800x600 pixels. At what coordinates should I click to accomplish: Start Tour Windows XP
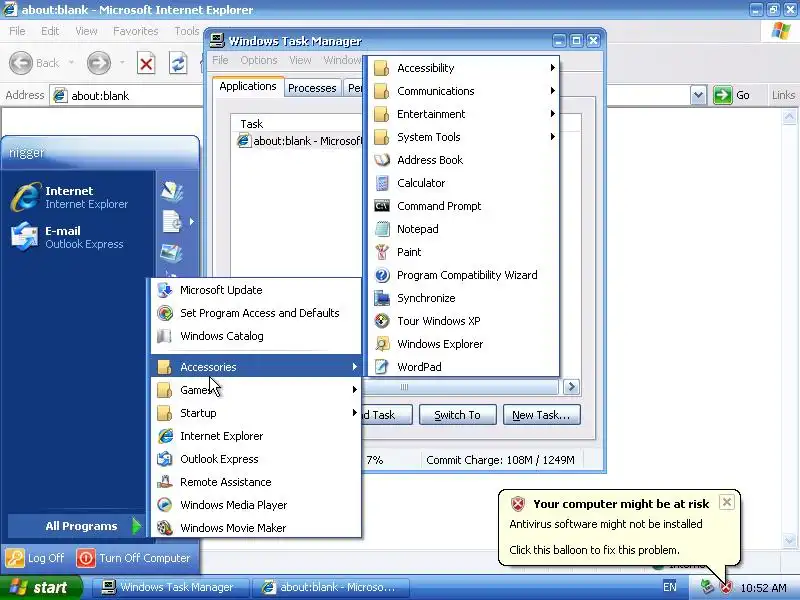[x=463, y=321]
